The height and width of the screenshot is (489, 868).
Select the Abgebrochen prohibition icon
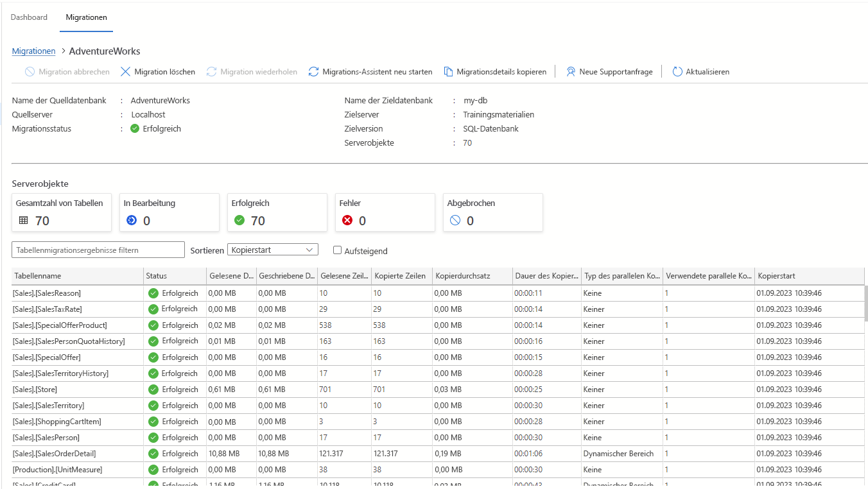(x=455, y=219)
